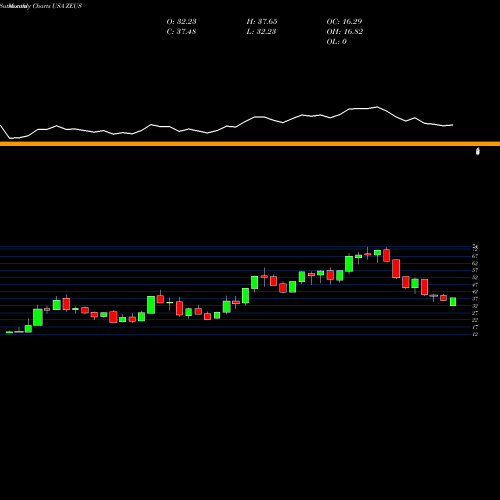The image size is (500, 500).
Task: Select the close value 'C: 37.48'
Action: click(x=181, y=31)
